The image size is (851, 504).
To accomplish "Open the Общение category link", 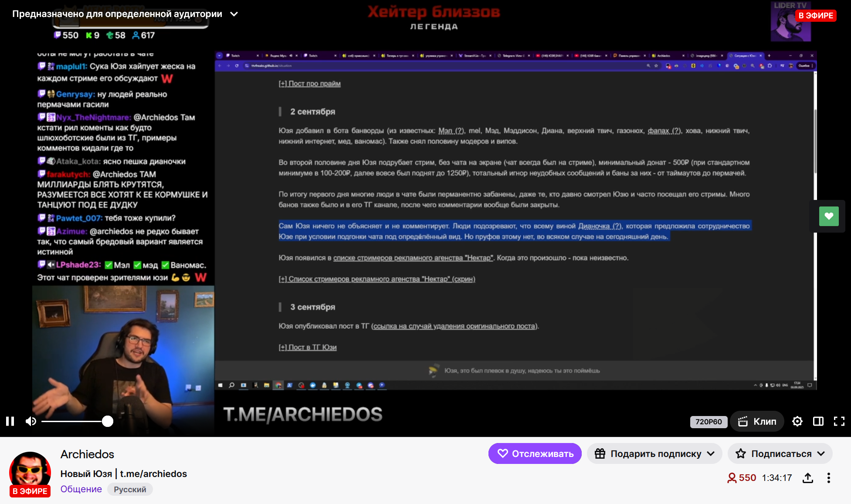I will 81,489.
